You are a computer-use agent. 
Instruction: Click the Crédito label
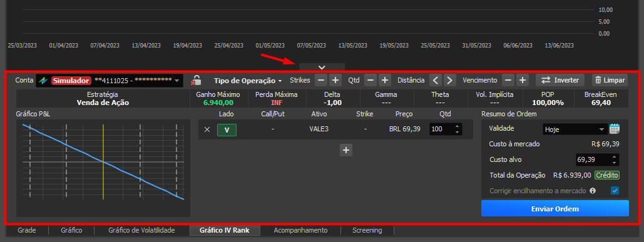(607, 175)
